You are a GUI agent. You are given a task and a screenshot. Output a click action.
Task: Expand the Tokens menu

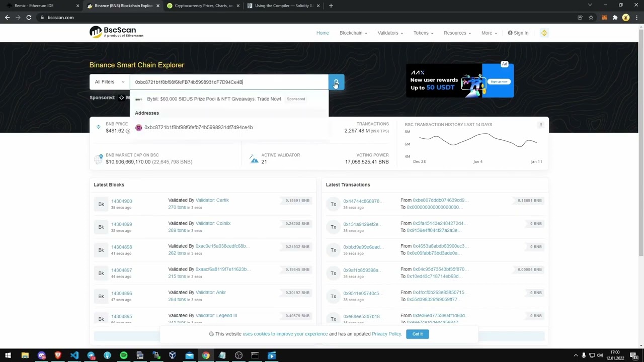[423, 33]
